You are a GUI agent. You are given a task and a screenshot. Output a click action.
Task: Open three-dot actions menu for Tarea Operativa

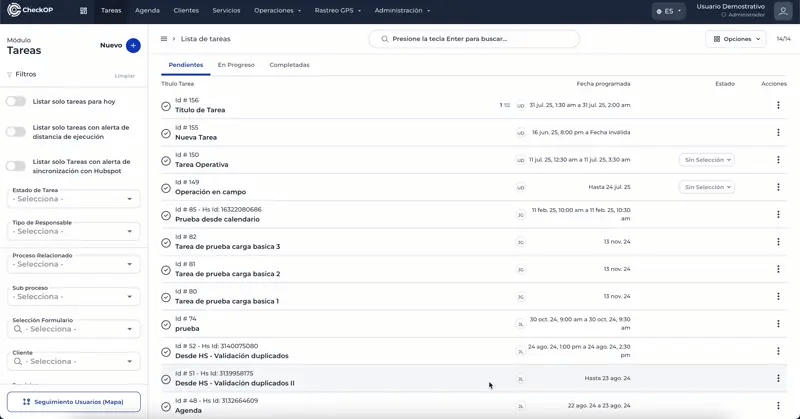point(778,160)
